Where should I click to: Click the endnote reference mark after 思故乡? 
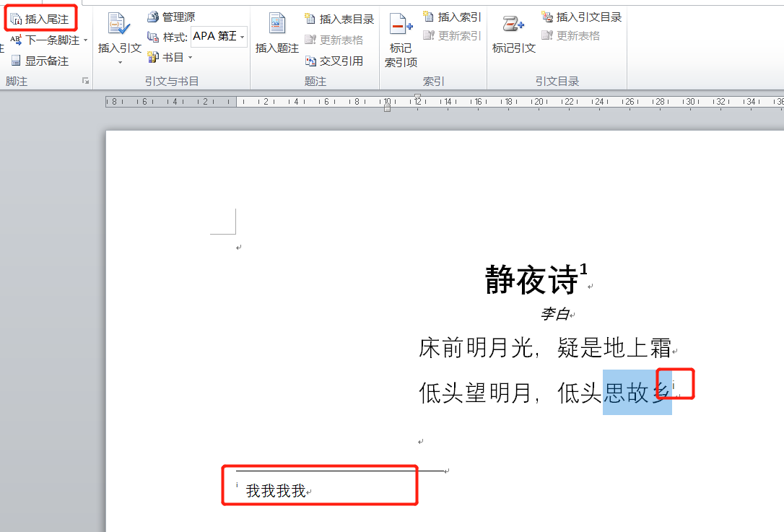(x=674, y=386)
